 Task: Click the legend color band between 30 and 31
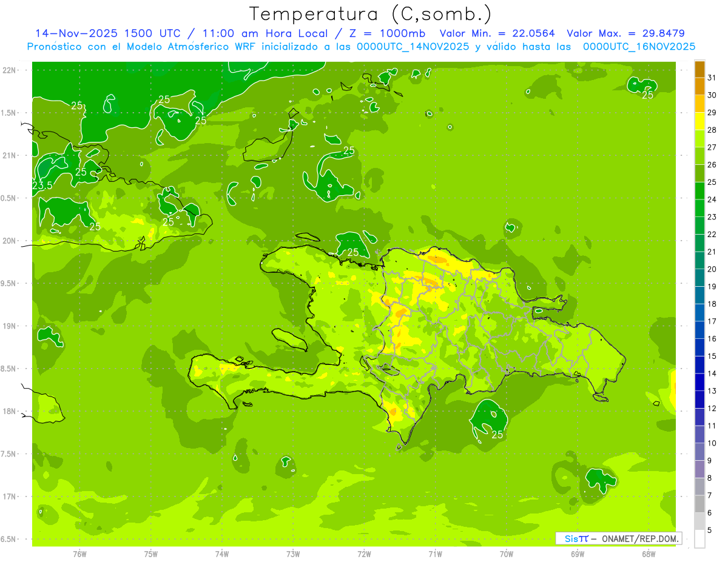tap(699, 87)
